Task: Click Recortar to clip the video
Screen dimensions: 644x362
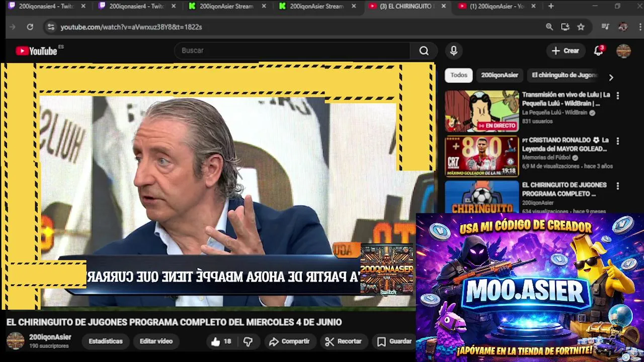Action: [344, 341]
